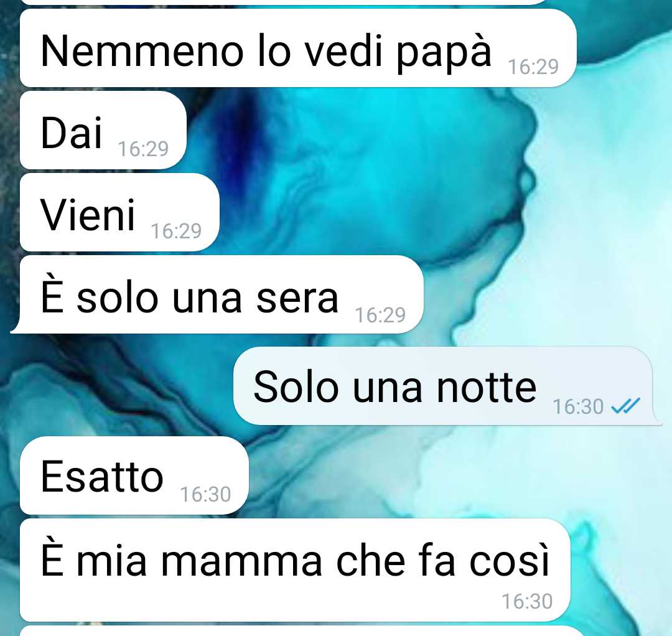Select the 'Nemmeno lo vedi papà' message
The image size is (672, 636).
[298, 48]
